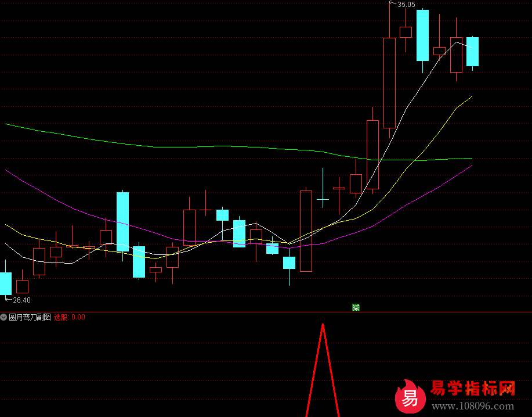Click the divider between main chart and sub-chart
Viewport: 532px width, 417px height.
tap(266, 312)
